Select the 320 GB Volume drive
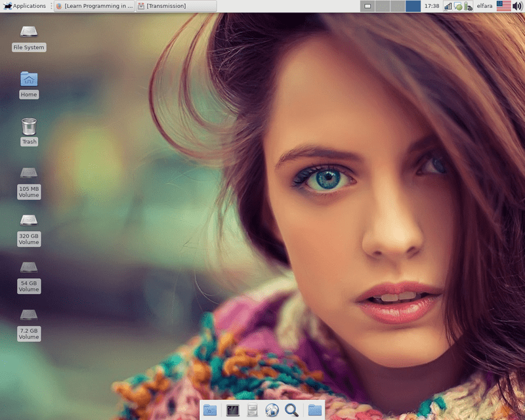The image size is (525, 420). coord(29,220)
